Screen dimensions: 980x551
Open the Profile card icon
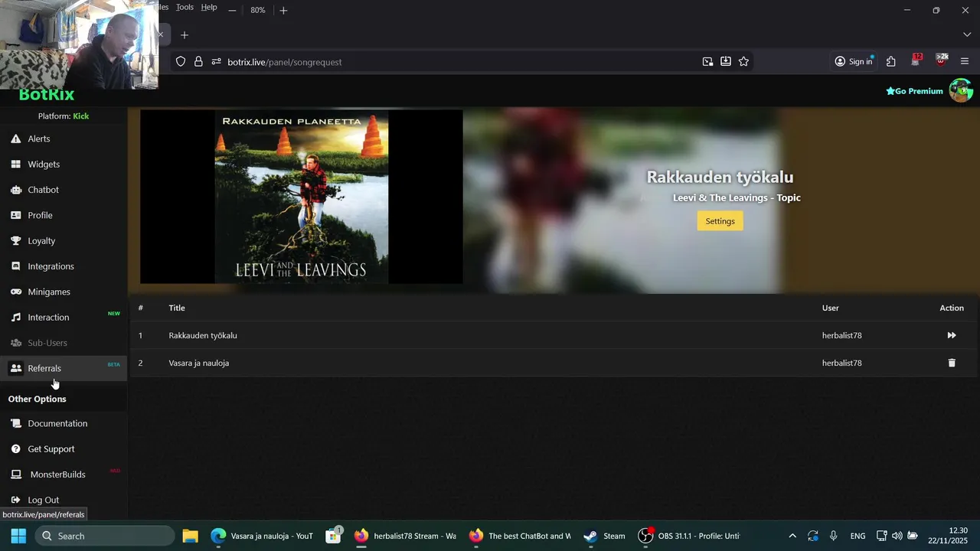[15, 215]
